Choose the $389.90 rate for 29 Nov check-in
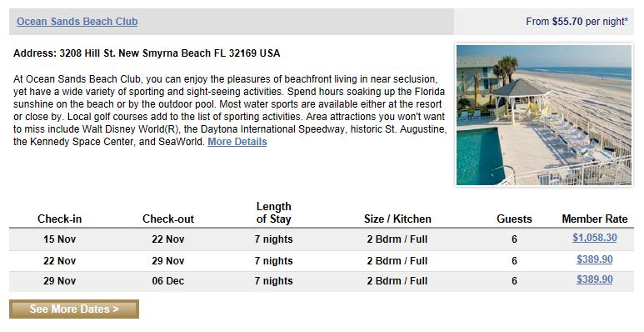The height and width of the screenshot is (332, 644). (594, 279)
